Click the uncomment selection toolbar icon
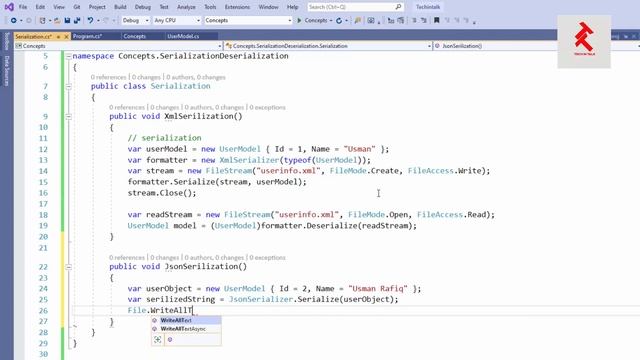The height and width of the screenshot is (360, 640). click(x=424, y=20)
